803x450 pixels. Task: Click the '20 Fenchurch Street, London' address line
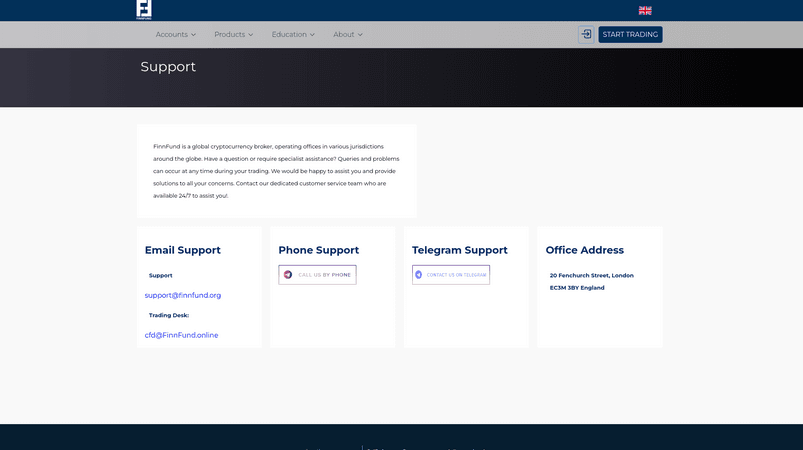pos(591,275)
